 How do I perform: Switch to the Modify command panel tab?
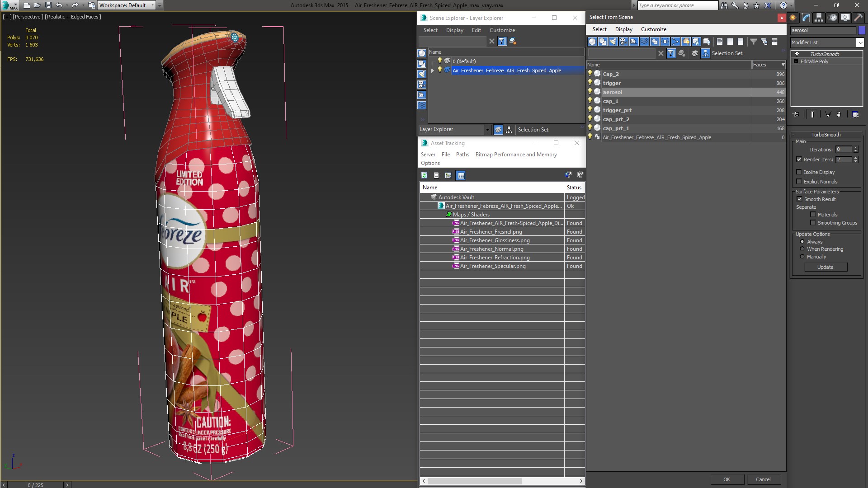pos(806,18)
